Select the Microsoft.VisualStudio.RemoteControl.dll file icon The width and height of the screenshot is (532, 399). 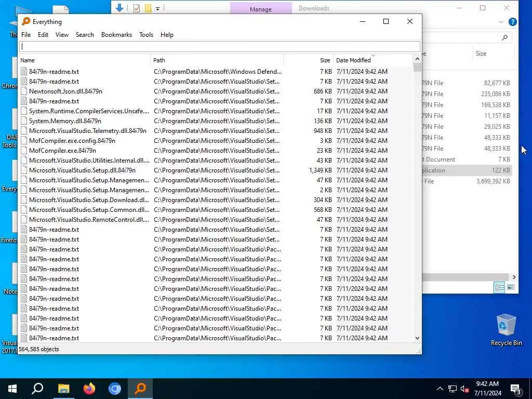click(x=24, y=220)
